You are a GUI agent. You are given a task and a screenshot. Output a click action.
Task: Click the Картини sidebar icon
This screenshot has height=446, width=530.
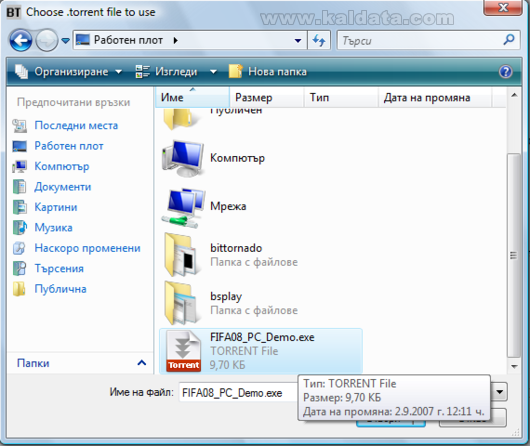pyautogui.click(x=20, y=207)
